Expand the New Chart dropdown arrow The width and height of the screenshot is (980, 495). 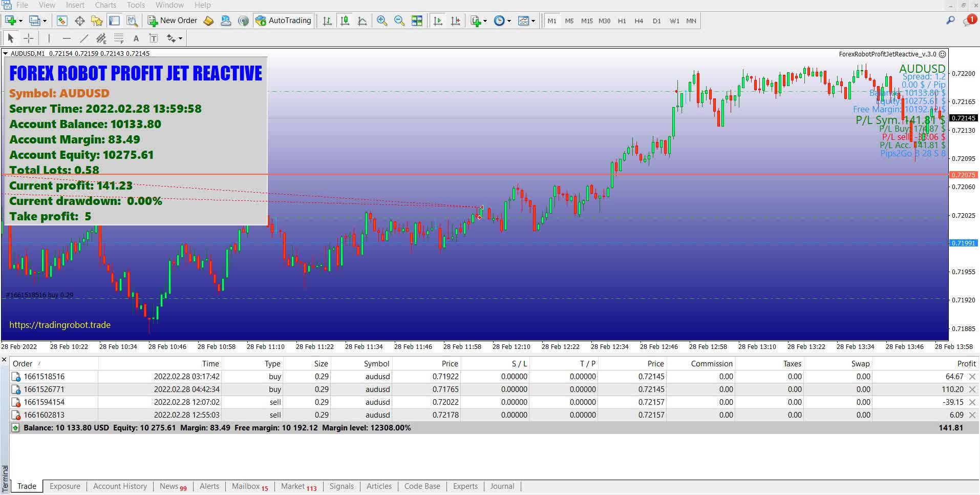tap(20, 21)
